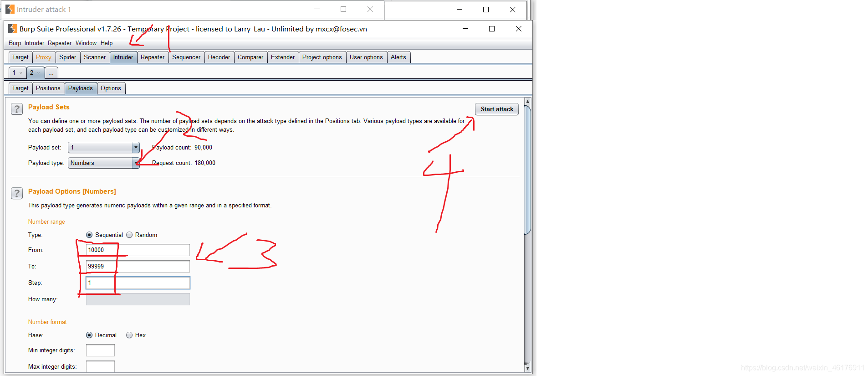Open the Repeater menu in menu bar
Screen dimensions: 868x376
60,43
